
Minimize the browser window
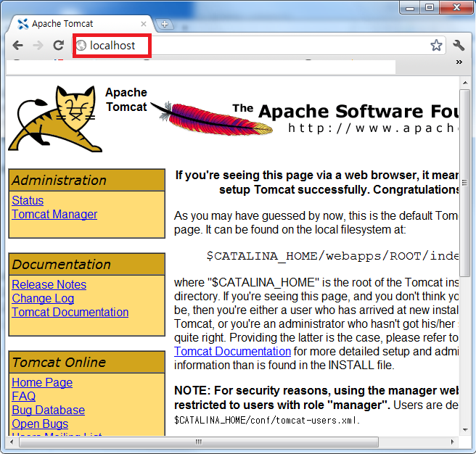coord(410,7)
